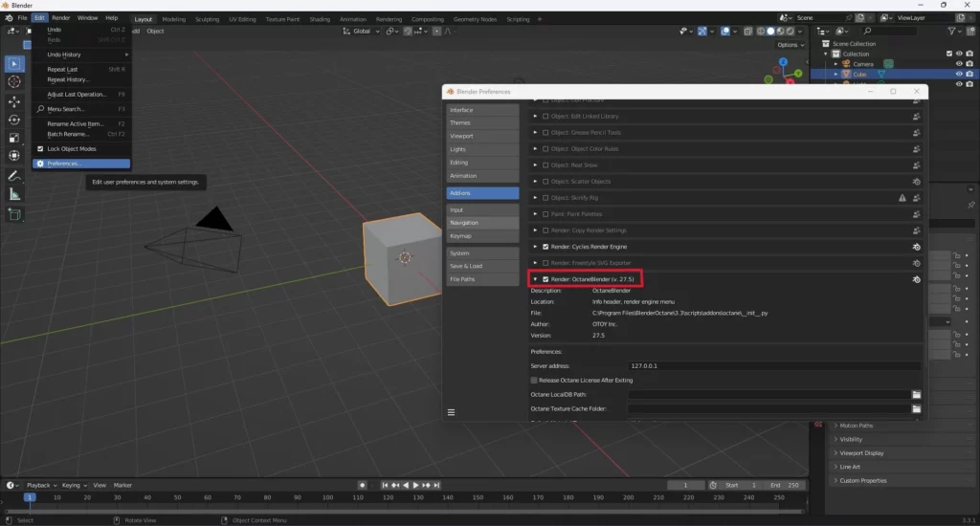Click warning icon on Skinify Rig row
Image resolution: width=980 pixels, height=526 pixels.
coord(902,198)
